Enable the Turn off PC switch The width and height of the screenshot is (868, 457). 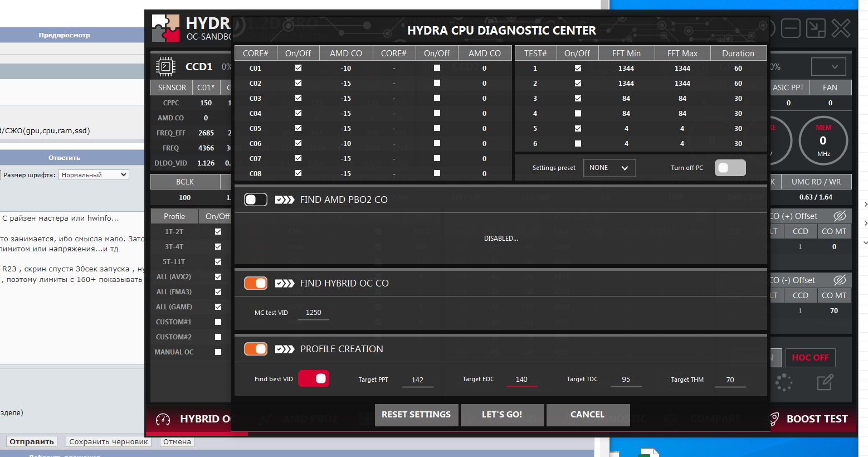click(730, 168)
